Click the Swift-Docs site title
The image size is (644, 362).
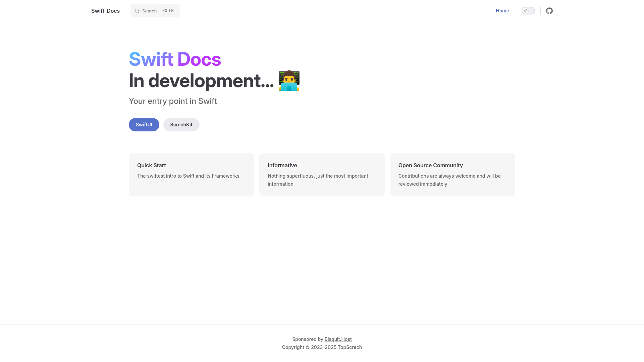tap(105, 11)
